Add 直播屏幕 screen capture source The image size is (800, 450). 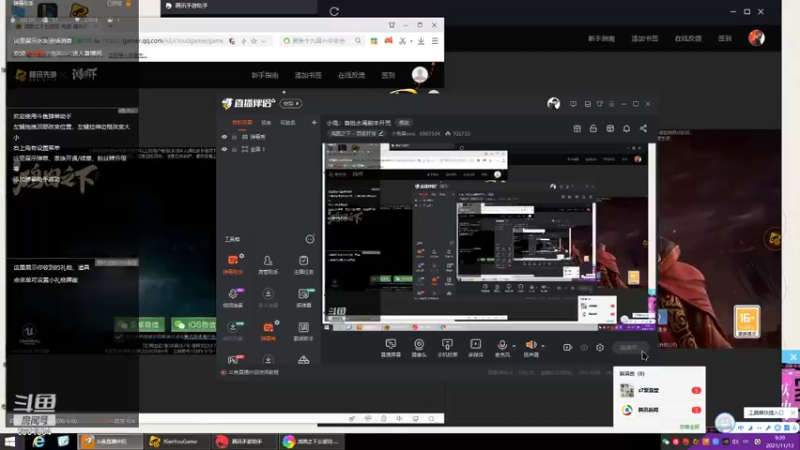391,347
